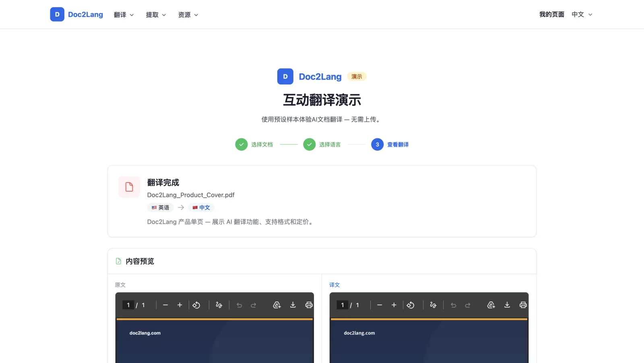This screenshot has width=644, height=363.
Task: Open the 中文 language selector
Action: (582, 14)
